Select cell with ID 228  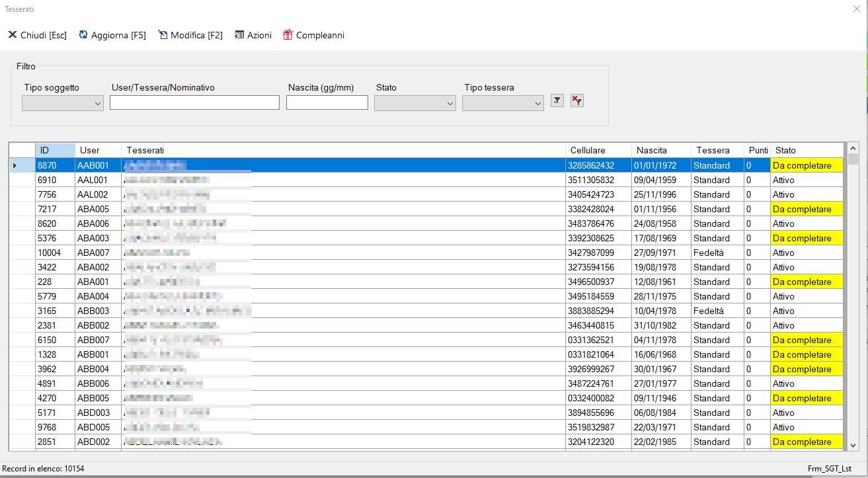point(56,282)
